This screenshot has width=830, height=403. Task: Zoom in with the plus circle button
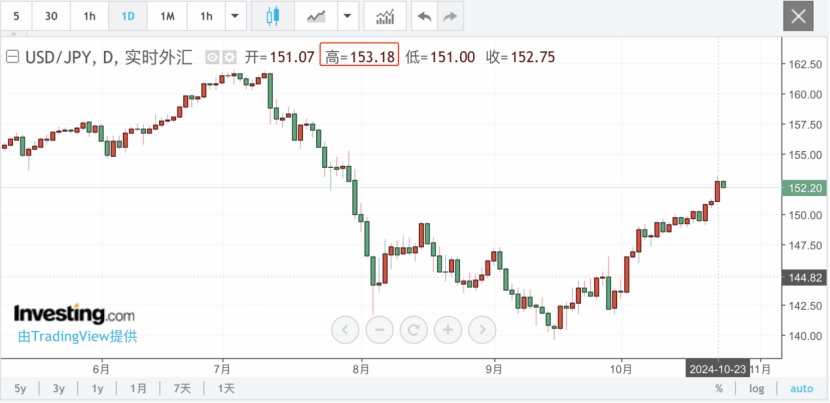(x=448, y=328)
